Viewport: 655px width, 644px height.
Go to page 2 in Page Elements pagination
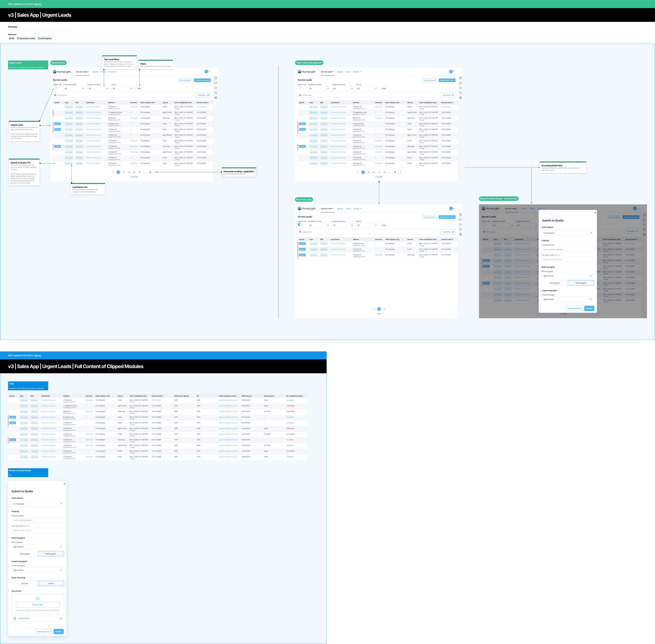click(x=123, y=172)
